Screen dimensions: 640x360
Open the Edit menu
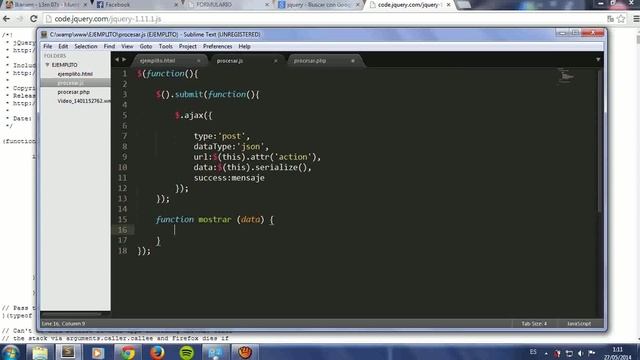pyautogui.click(x=63, y=47)
